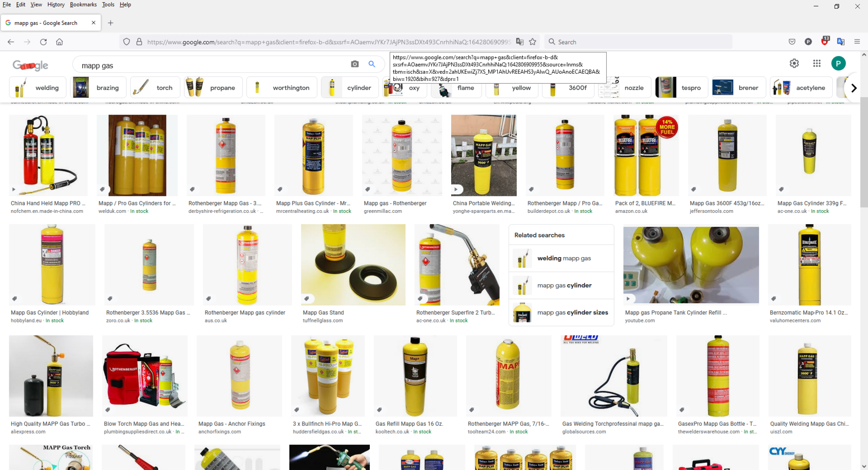Open Google settings gear icon
This screenshot has width=868, height=470.
point(794,63)
